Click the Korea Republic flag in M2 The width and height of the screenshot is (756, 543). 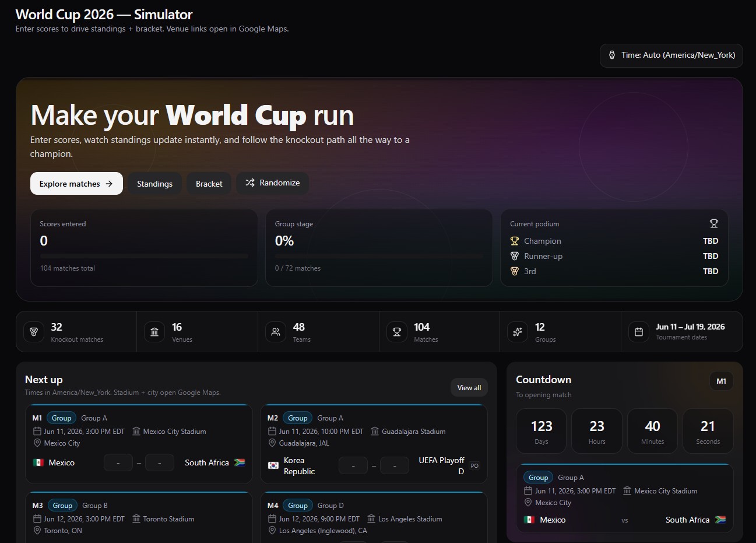[x=273, y=465]
